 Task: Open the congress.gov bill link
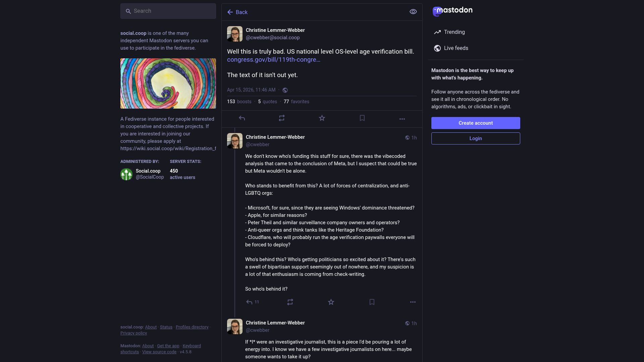(x=274, y=60)
